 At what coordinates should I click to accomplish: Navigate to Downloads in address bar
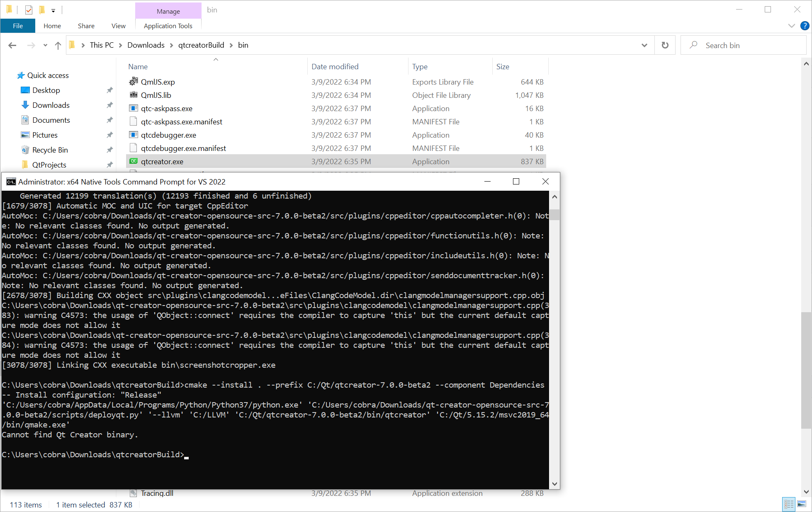pyautogui.click(x=146, y=45)
